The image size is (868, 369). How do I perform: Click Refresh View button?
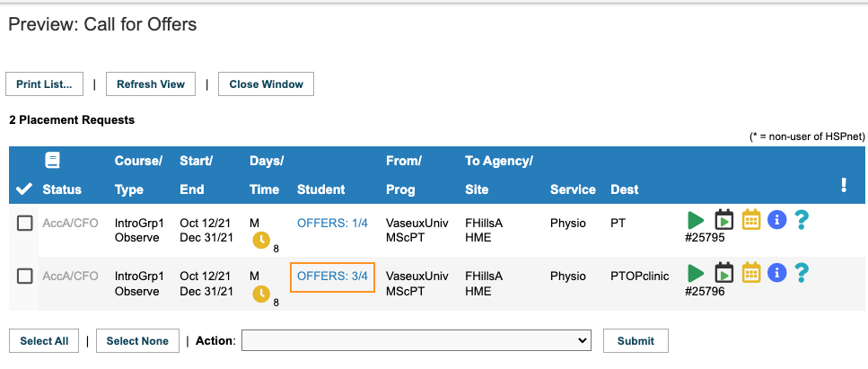click(x=151, y=84)
